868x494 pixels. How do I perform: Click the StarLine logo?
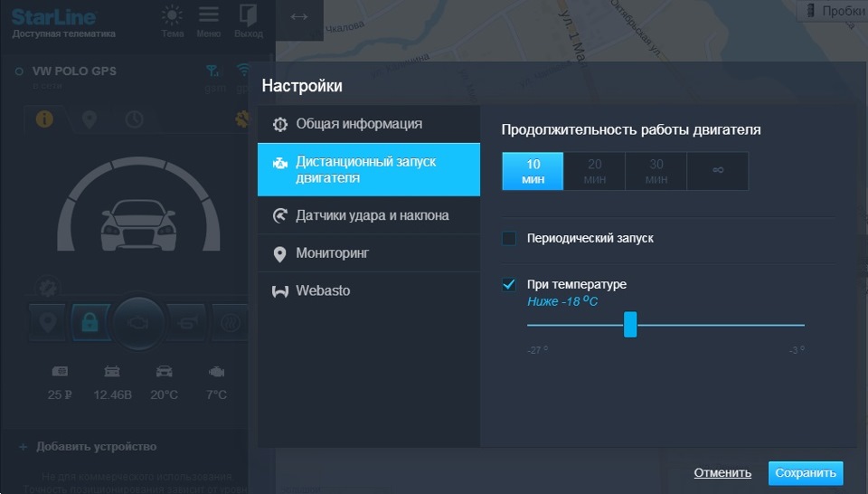coord(53,17)
